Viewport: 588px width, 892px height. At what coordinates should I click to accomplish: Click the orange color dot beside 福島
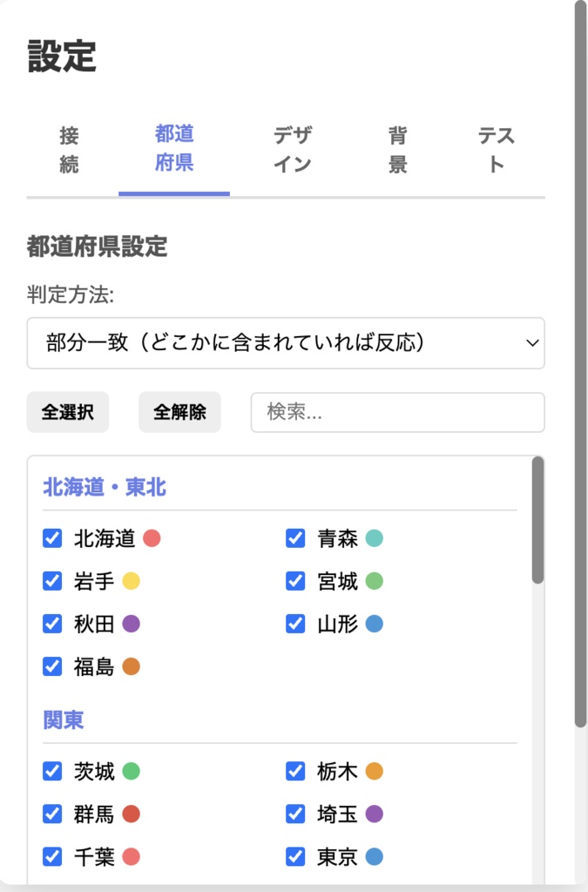(132, 666)
